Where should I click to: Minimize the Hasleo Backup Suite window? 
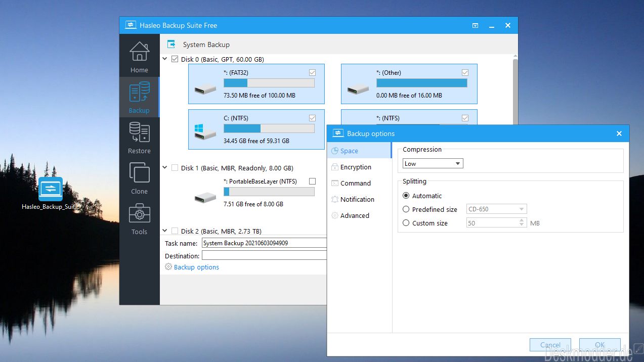[492, 25]
